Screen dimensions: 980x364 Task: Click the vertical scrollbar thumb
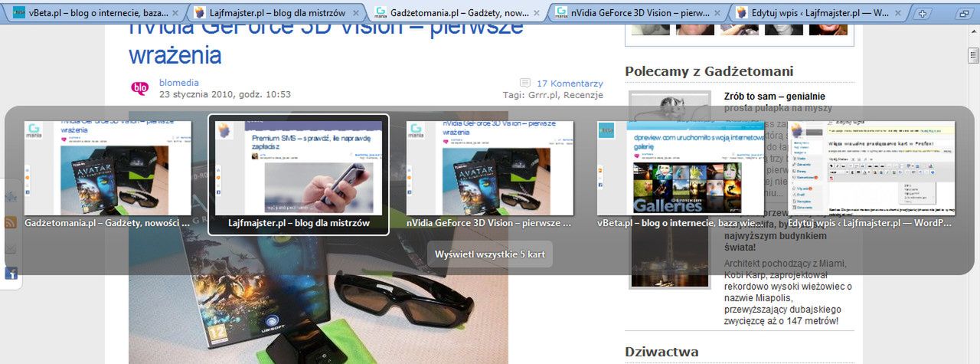973,54
